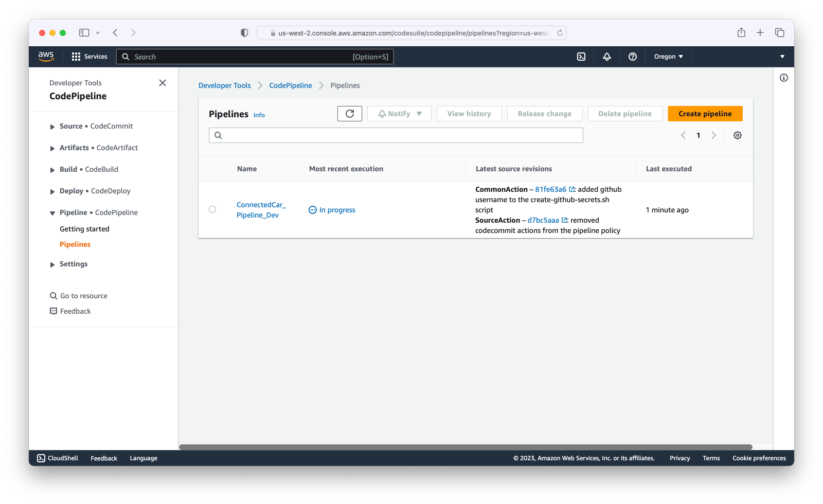Expand Deploy CodeDeploy section
Image resolution: width=823 pixels, height=504 pixels.
point(52,191)
